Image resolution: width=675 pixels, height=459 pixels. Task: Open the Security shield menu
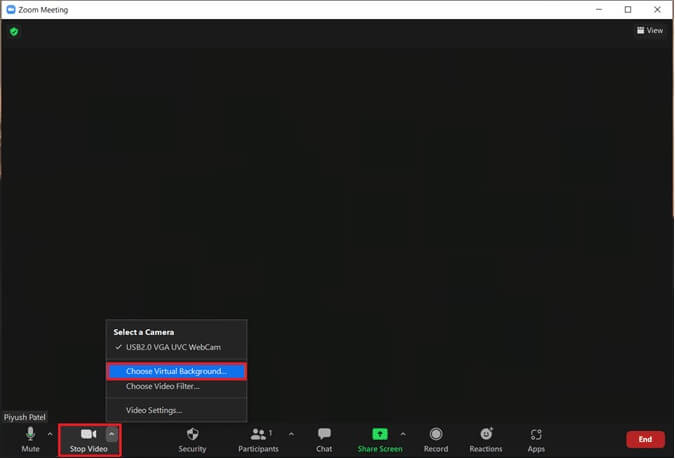coord(192,439)
